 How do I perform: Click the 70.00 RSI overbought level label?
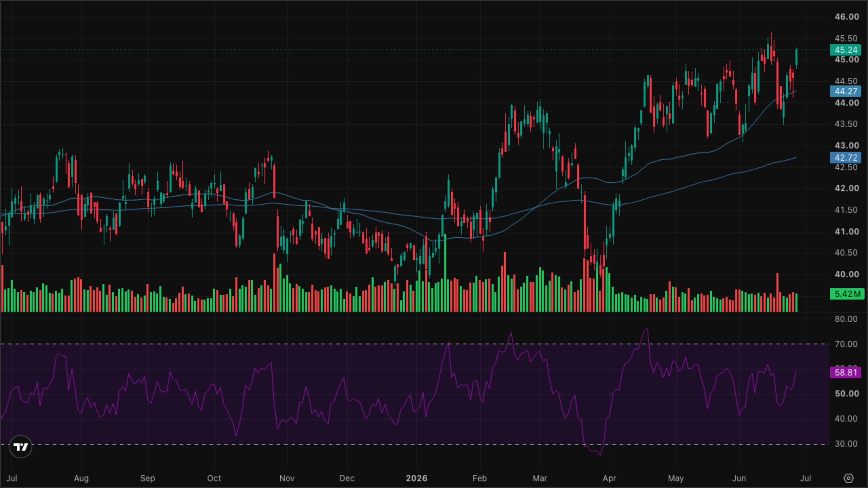pyautogui.click(x=846, y=344)
